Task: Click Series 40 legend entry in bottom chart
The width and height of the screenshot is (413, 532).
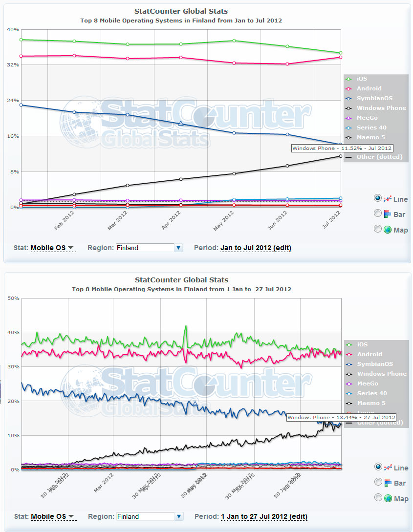Action: pyautogui.click(x=367, y=394)
